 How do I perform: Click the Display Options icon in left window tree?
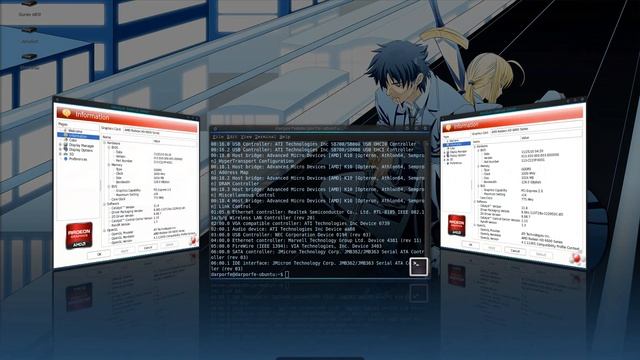(x=65, y=150)
